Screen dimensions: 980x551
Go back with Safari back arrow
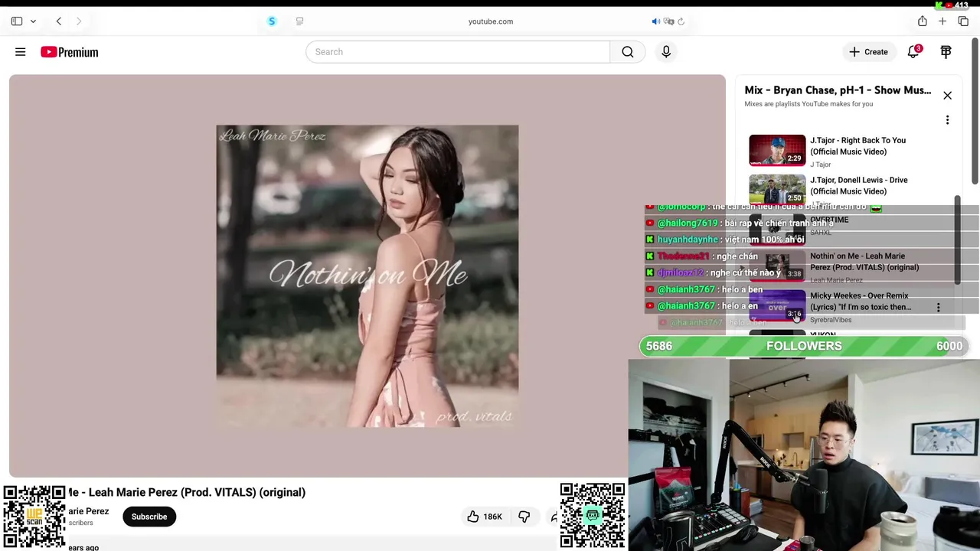coord(59,21)
